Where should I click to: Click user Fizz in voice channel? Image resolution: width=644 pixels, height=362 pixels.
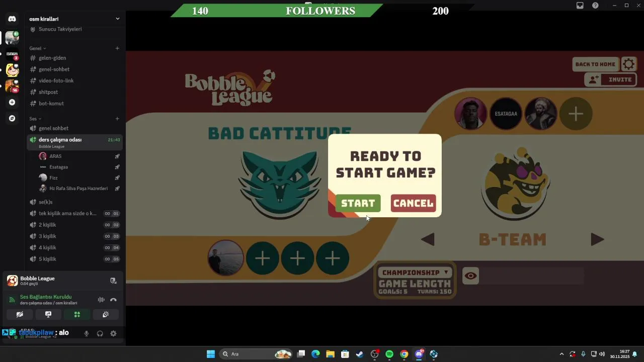[79, 177]
